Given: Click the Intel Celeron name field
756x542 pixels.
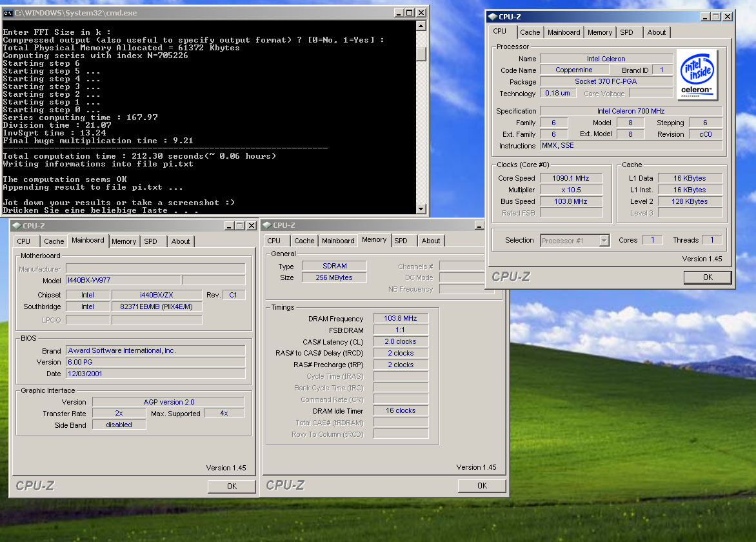Looking at the screenshot, I should point(606,59).
